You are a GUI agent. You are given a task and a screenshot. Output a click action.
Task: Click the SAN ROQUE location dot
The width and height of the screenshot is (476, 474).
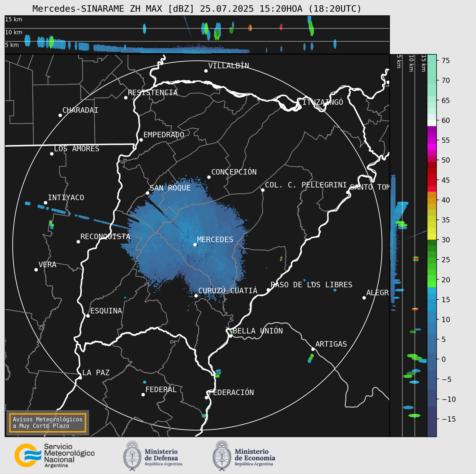(x=147, y=193)
